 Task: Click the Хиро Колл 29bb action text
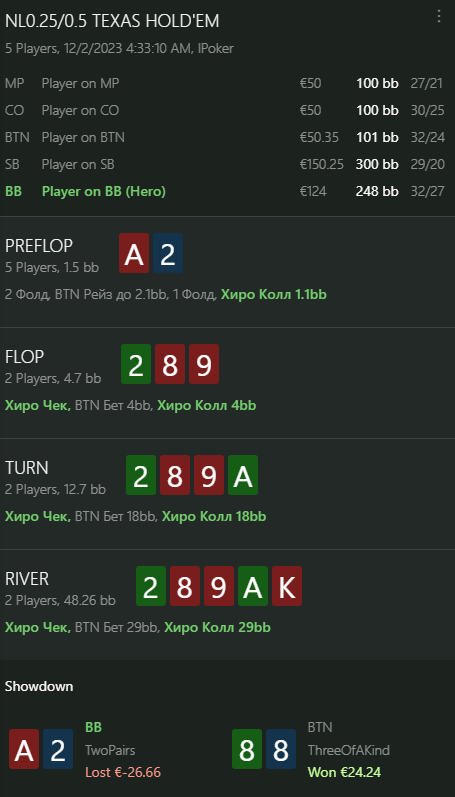218,628
